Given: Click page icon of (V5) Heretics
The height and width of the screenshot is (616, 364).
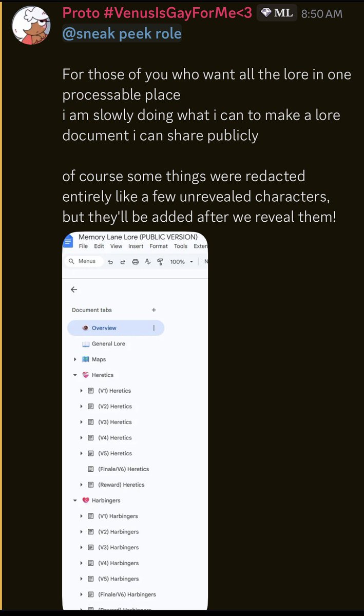Looking at the screenshot, I should click(x=91, y=453).
